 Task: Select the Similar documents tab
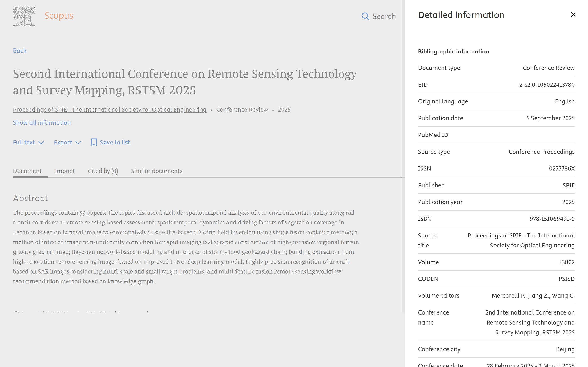click(157, 171)
